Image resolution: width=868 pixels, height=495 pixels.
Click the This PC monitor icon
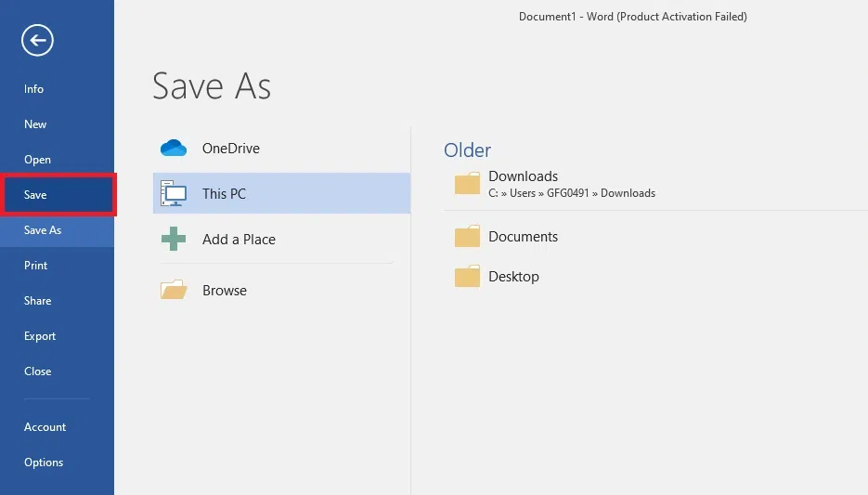tap(174, 193)
